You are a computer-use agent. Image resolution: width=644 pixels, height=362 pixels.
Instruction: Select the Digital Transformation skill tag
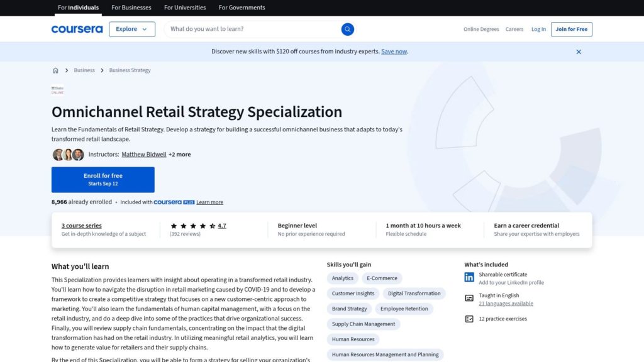[414, 293]
